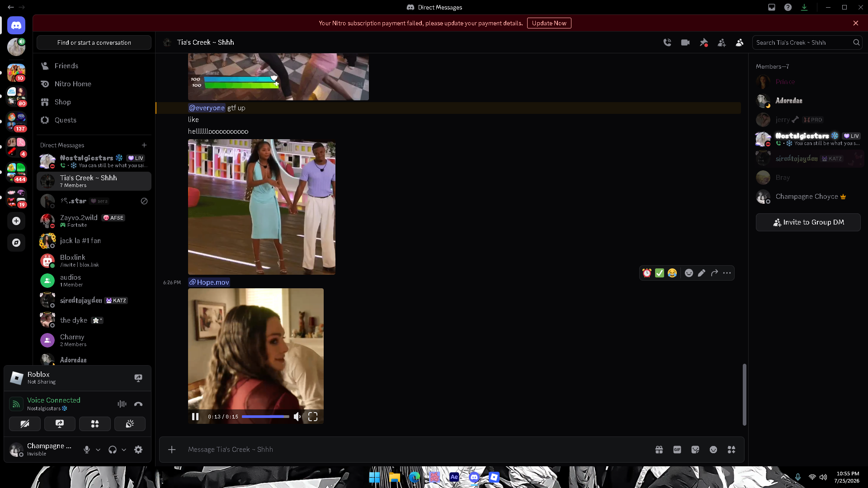This screenshot has height=488, width=868.
Task: Click the chat scrollbar thumb
Action: (x=744, y=394)
